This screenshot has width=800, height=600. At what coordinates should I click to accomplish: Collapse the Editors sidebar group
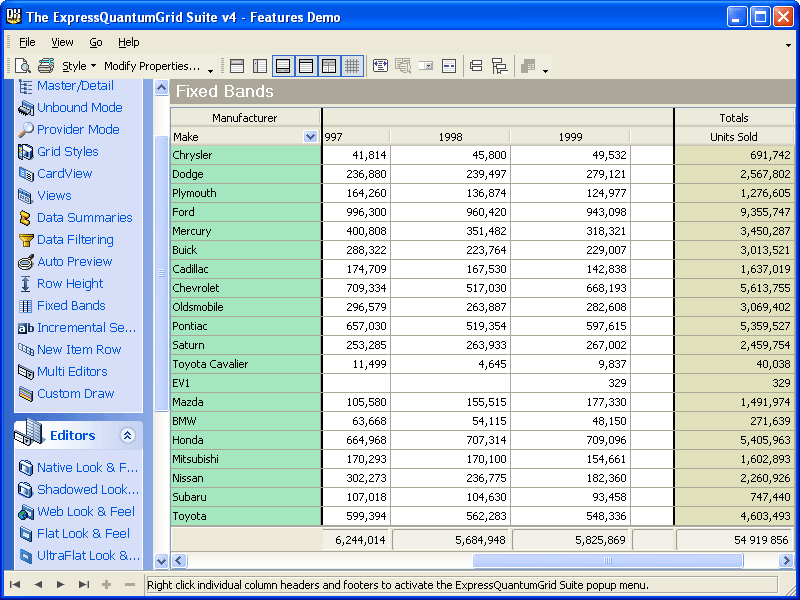pos(127,435)
